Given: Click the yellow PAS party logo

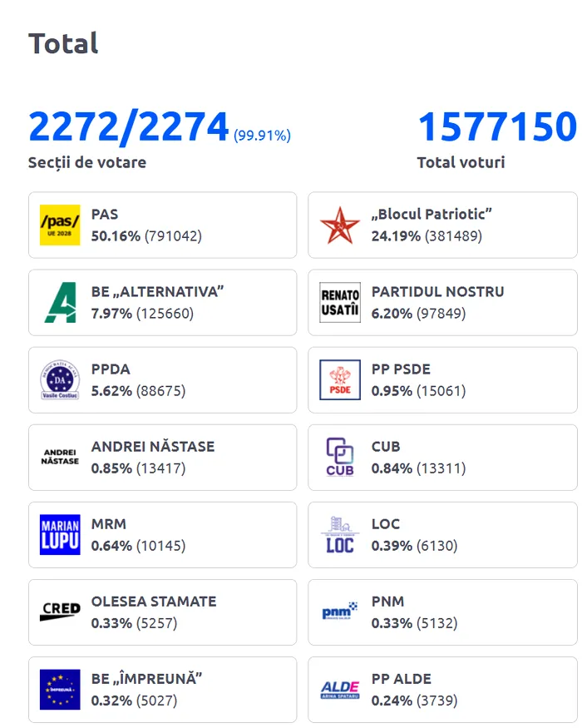Looking at the screenshot, I should coord(60,225).
